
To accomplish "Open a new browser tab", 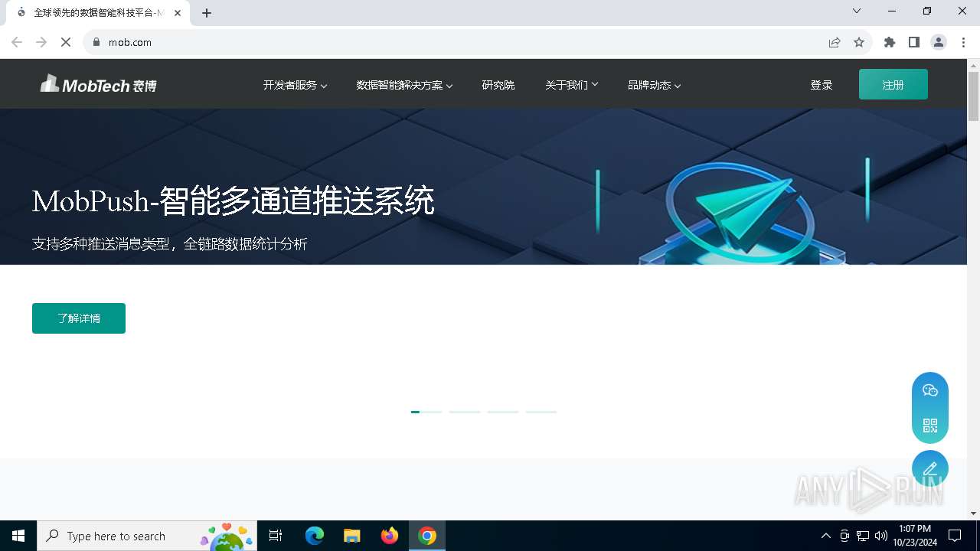I will (x=207, y=13).
